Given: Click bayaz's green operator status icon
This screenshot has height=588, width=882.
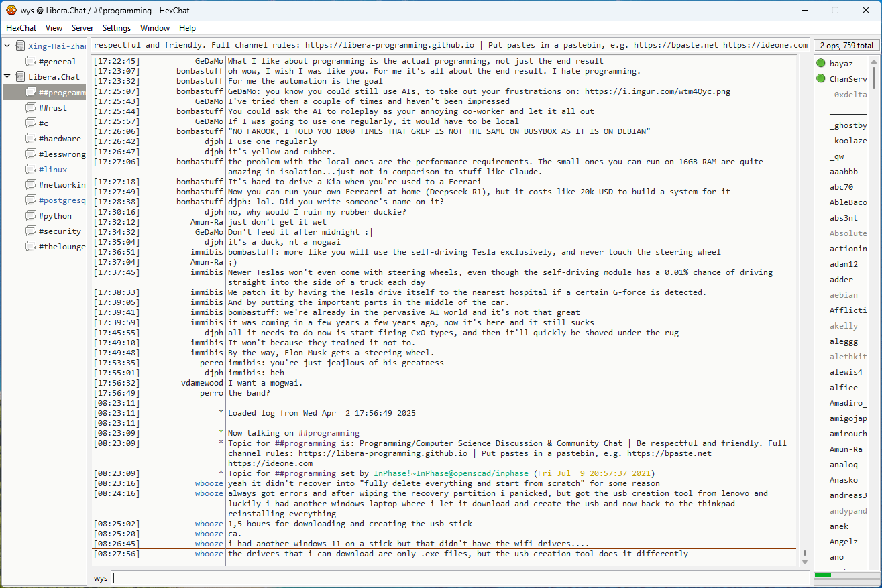Looking at the screenshot, I should click(x=821, y=64).
